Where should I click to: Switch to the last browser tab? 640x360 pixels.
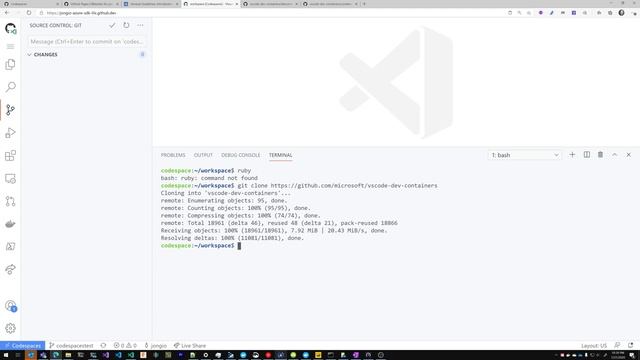coord(331,4)
